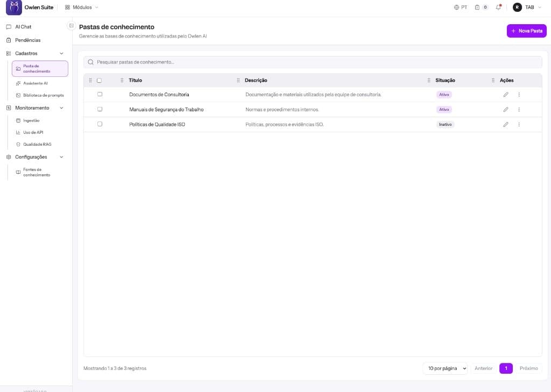Go to AI Chat
This screenshot has width=551, height=392.
(23, 27)
